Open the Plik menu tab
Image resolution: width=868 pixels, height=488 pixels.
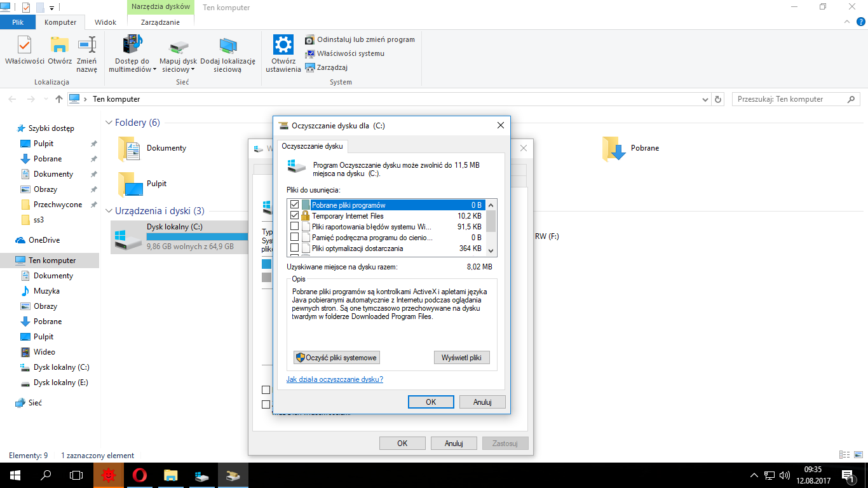click(18, 22)
